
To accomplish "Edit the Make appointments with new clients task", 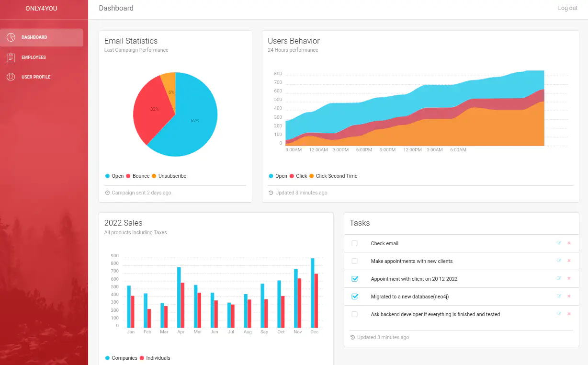I will pos(559,261).
